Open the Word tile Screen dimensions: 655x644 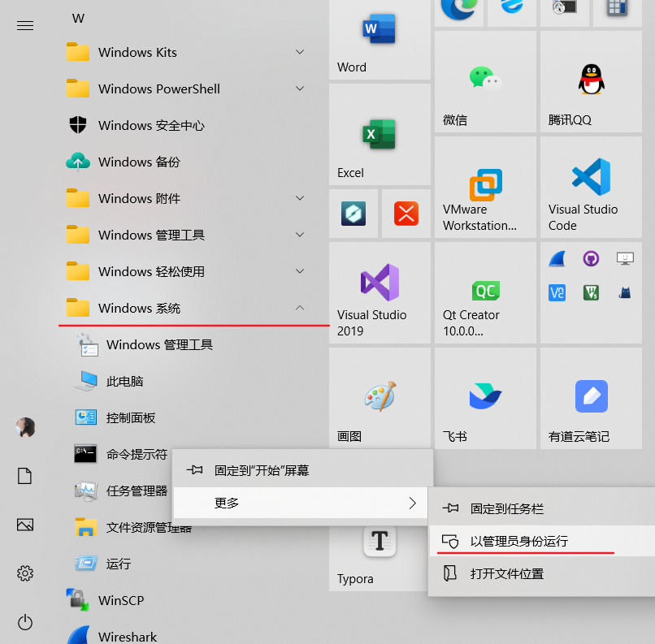pyautogui.click(x=380, y=40)
